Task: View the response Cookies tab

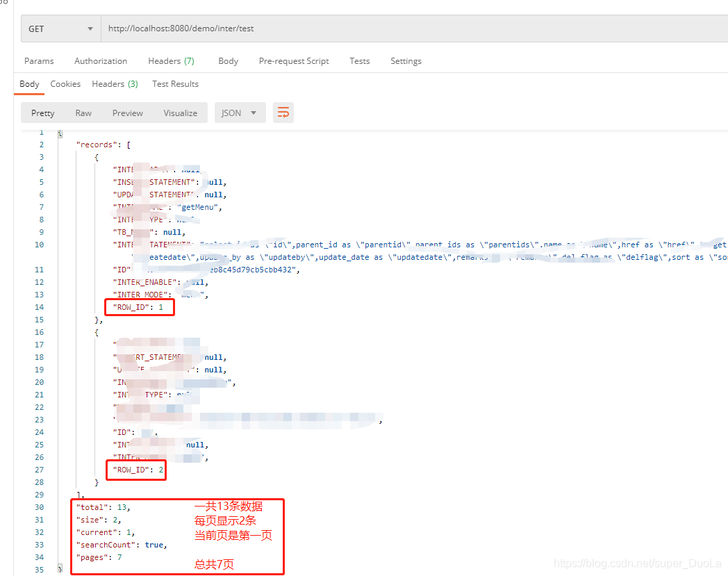Action: click(65, 84)
